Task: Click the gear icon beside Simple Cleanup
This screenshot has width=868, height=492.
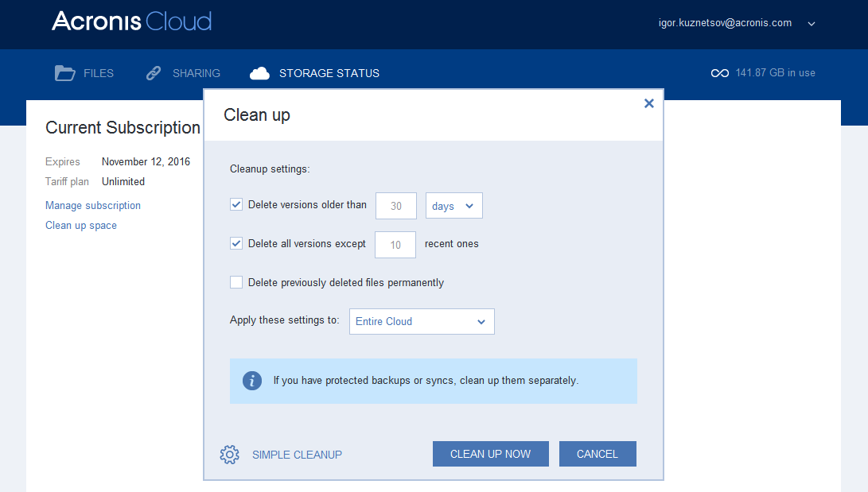Action: click(x=229, y=455)
